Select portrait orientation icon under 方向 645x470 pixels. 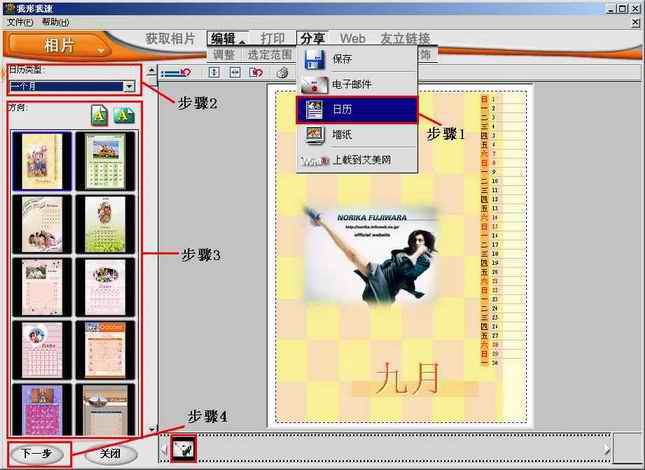pyautogui.click(x=100, y=116)
